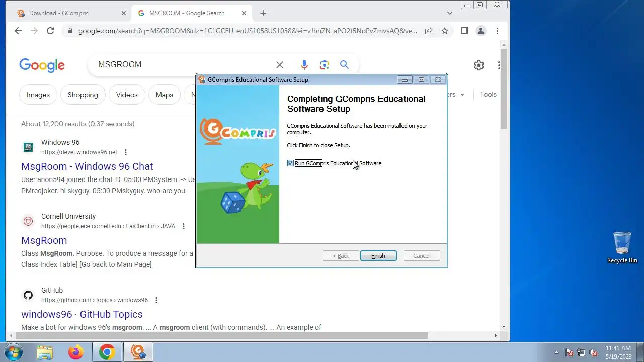The width and height of the screenshot is (644, 362).
Task: Share this page via Chrome share icon
Action: [x=429, y=31]
